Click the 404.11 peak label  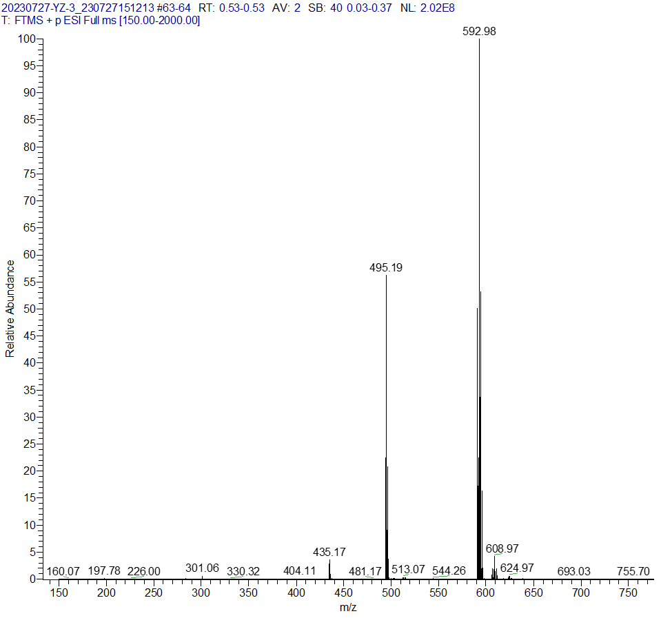[300, 571]
